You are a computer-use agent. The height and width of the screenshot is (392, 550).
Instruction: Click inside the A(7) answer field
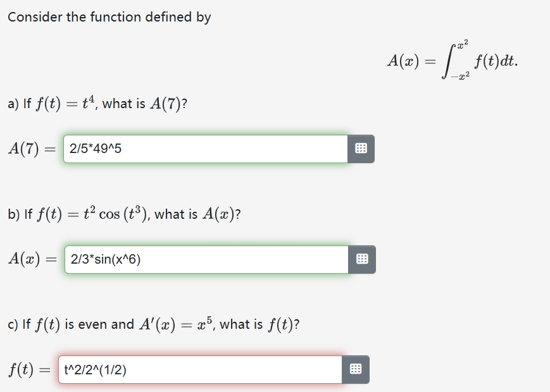tap(203, 149)
